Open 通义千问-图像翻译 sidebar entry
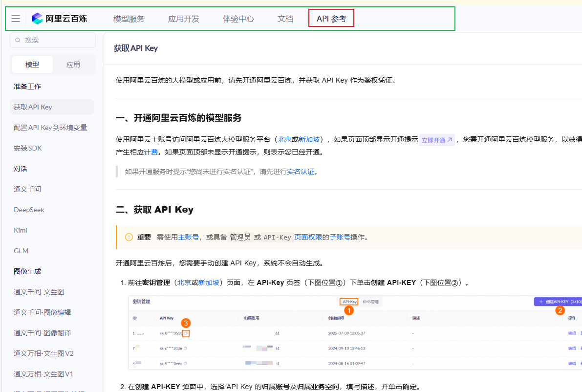This screenshot has height=392, width=582. coord(43,332)
